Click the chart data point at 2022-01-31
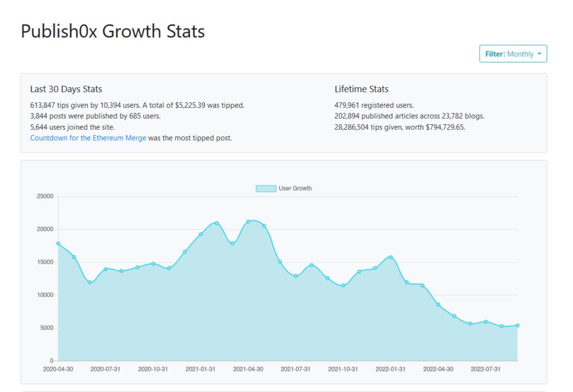The height and width of the screenshot is (392, 573). point(391,257)
